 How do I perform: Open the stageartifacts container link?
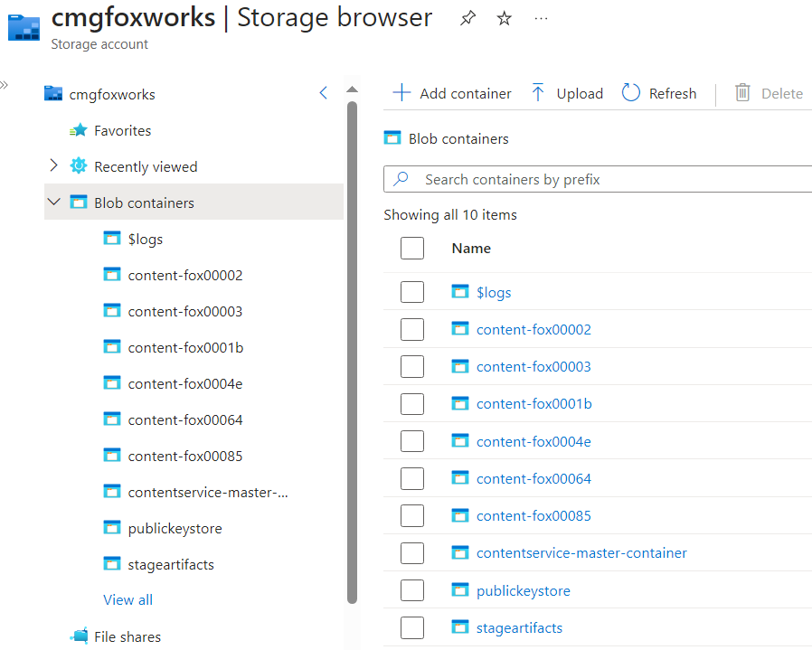tap(519, 627)
